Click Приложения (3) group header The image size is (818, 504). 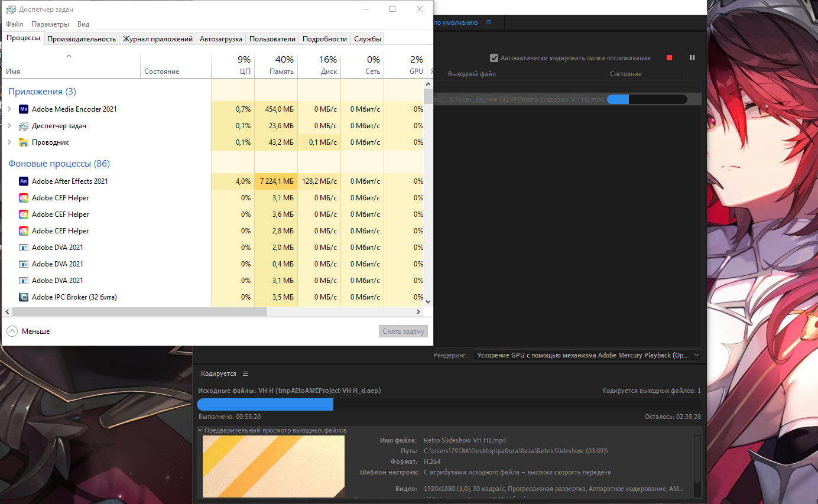pyautogui.click(x=42, y=92)
